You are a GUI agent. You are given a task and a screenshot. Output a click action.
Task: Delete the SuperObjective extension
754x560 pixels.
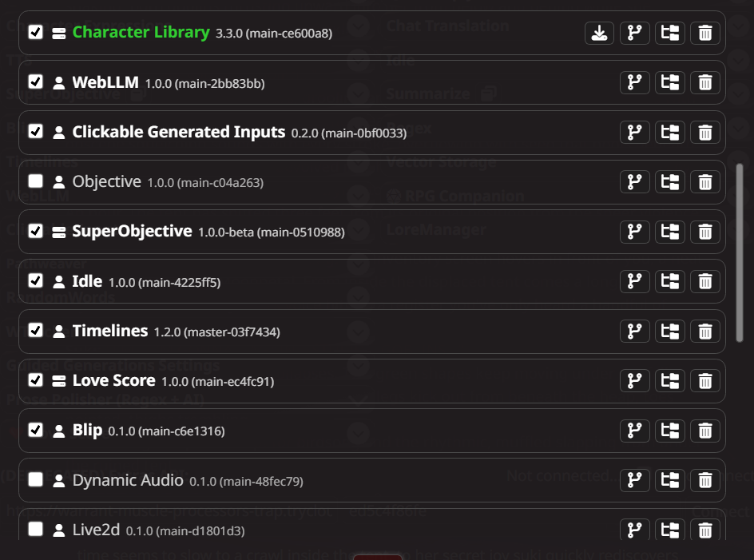[x=704, y=231]
